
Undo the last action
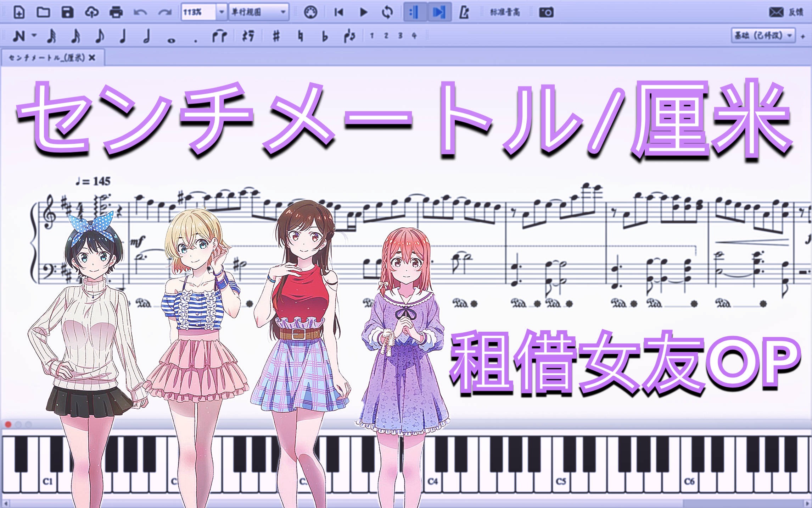pyautogui.click(x=140, y=12)
